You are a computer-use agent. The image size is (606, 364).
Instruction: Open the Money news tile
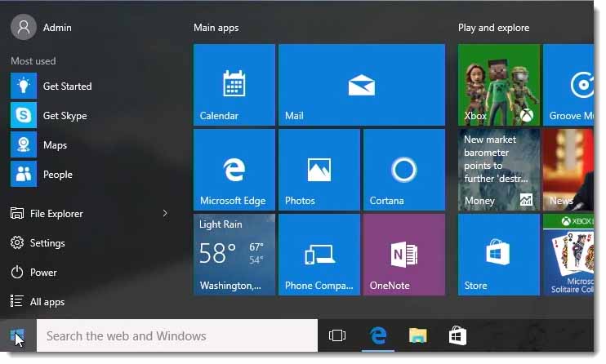pyautogui.click(x=498, y=170)
